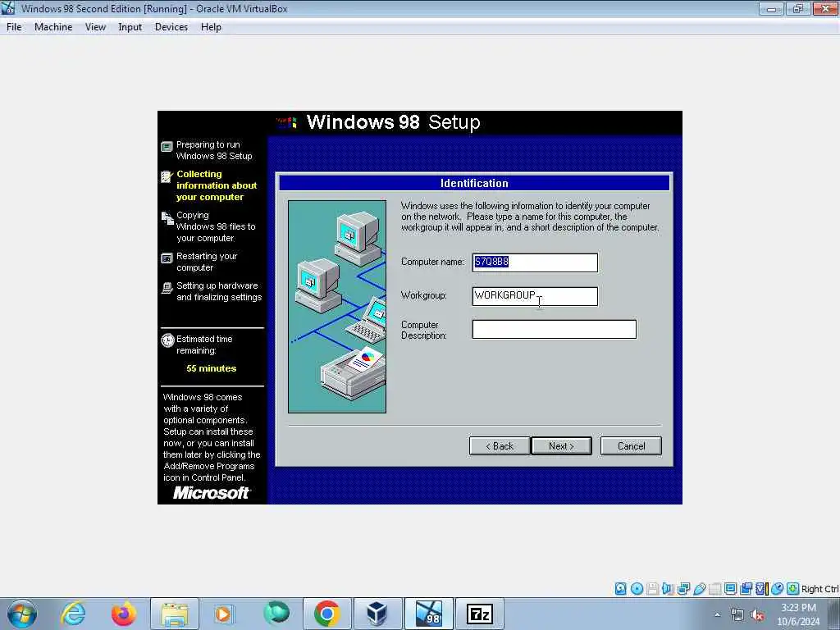Click the 'Restarting your computer' step text
The width and height of the screenshot is (840, 630).
click(x=207, y=262)
